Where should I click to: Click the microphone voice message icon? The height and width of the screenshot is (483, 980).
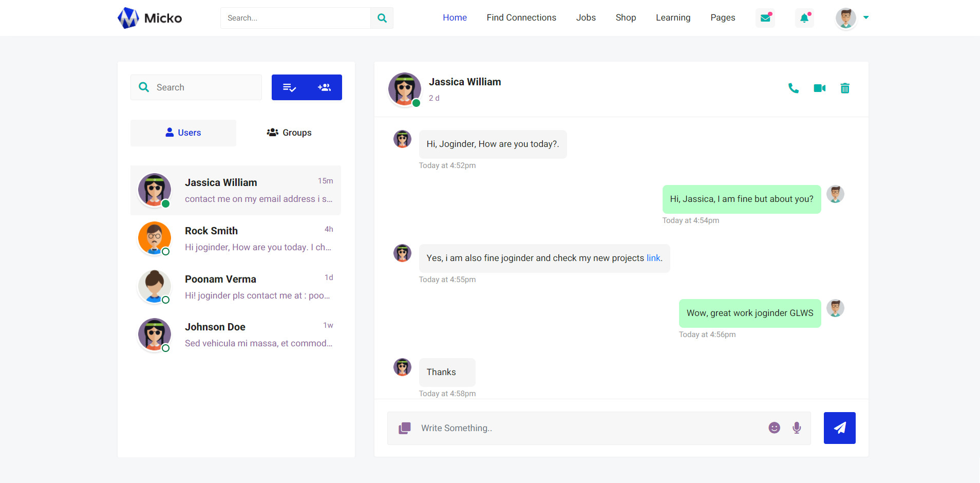tap(796, 428)
